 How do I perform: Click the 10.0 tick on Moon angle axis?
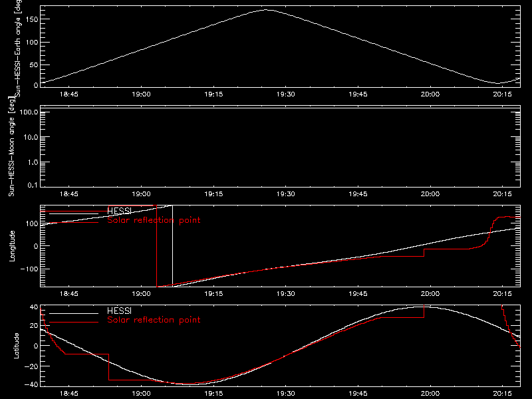pos(31,138)
